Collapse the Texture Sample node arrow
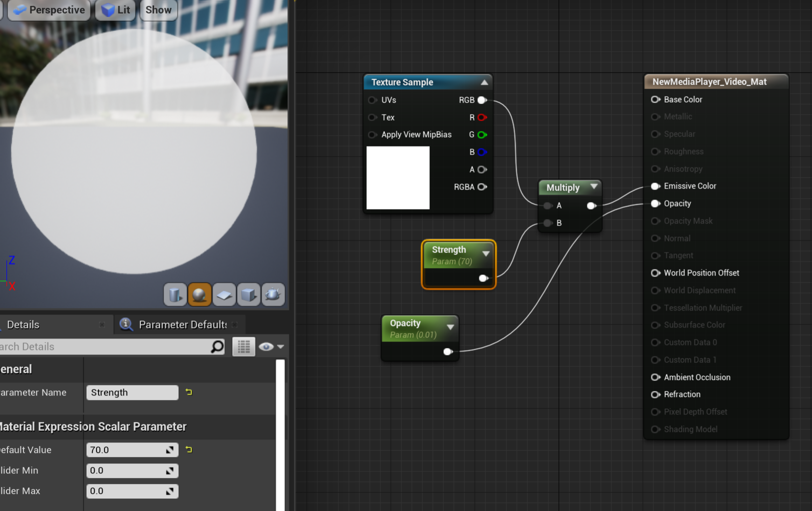This screenshot has width=812, height=511. (484, 82)
